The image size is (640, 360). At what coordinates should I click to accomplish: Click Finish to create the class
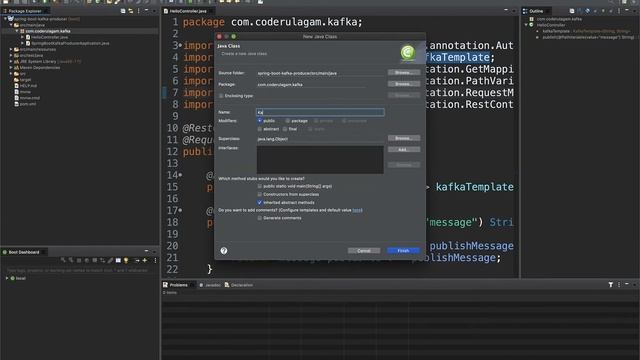pos(403,251)
